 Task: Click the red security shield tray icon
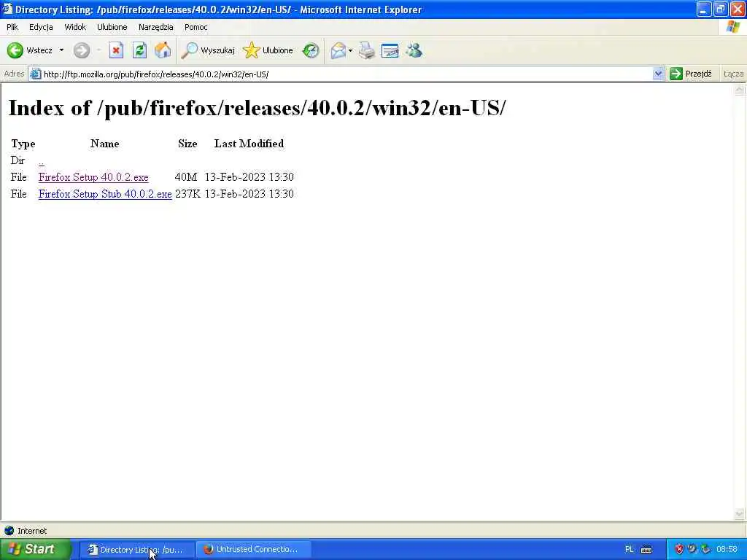pyautogui.click(x=679, y=550)
